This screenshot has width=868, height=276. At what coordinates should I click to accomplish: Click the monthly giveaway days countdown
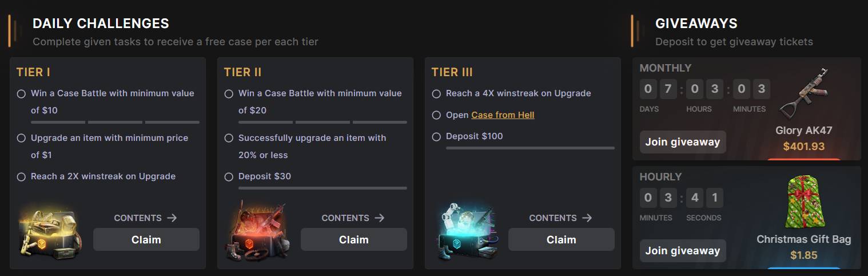pos(658,90)
